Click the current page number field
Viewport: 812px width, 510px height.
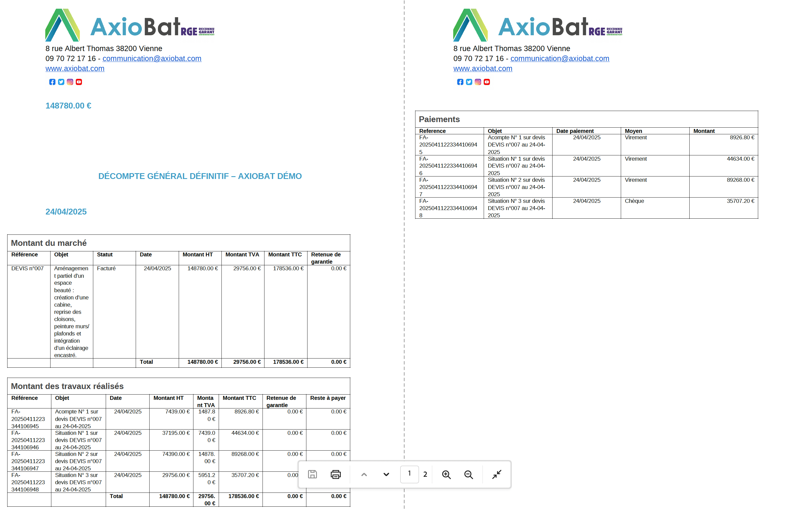409,474
